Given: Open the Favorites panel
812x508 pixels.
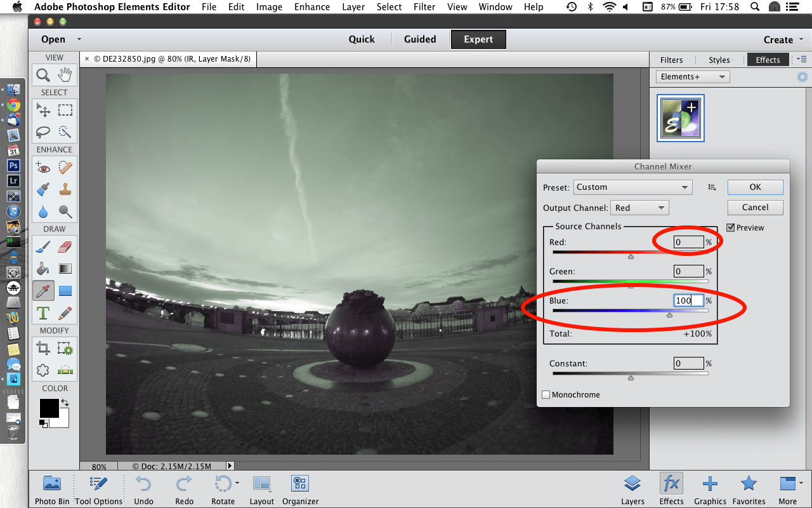Looking at the screenshot, I should coord(749,490).
